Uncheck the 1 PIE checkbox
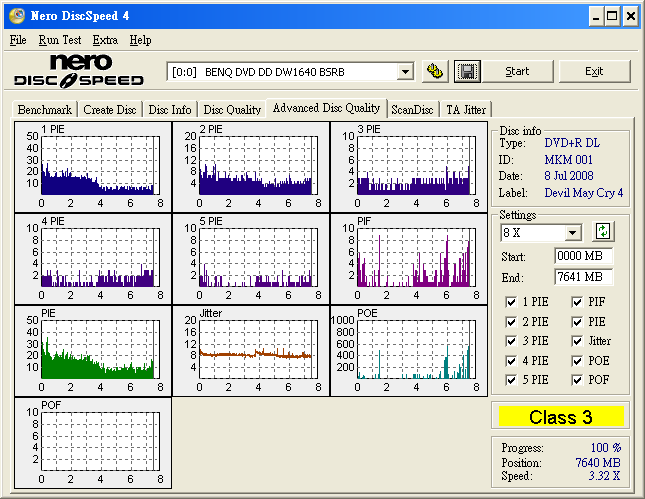 (512, 302)
